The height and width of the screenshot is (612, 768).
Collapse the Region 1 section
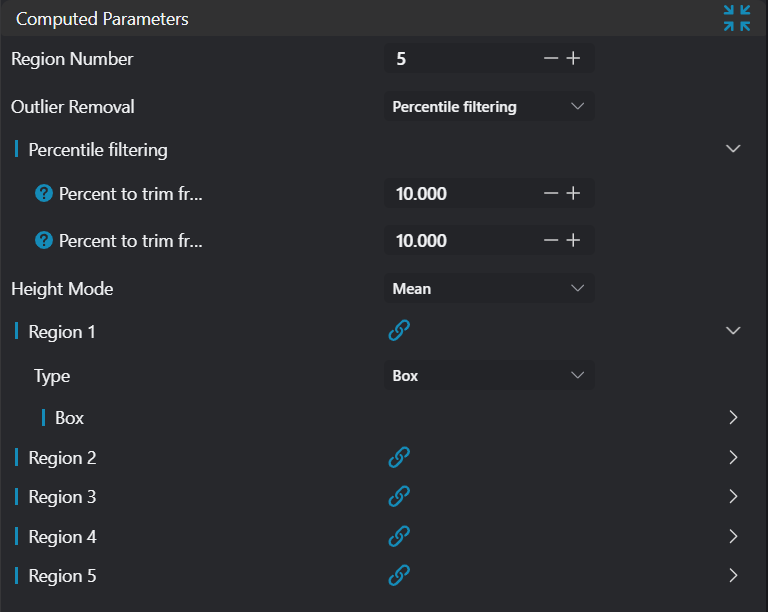point(733,331)
